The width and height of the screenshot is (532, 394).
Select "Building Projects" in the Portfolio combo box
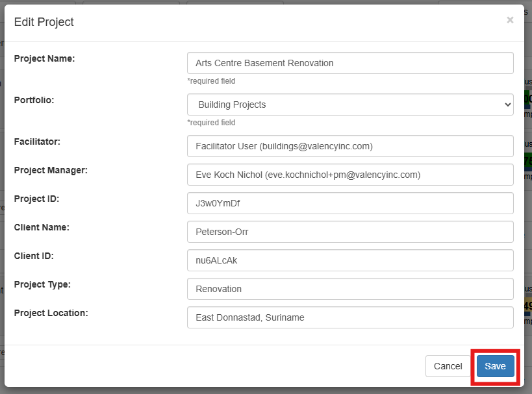point(350,104)
